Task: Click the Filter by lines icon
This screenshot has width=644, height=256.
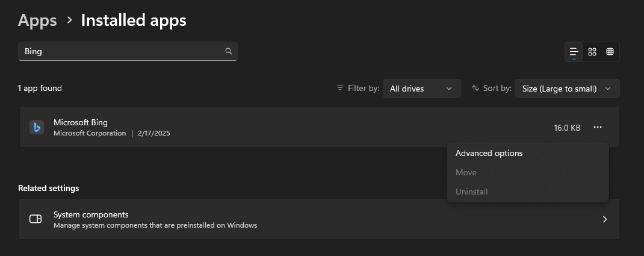Action: pyautogui.click(x=340, y=88)
